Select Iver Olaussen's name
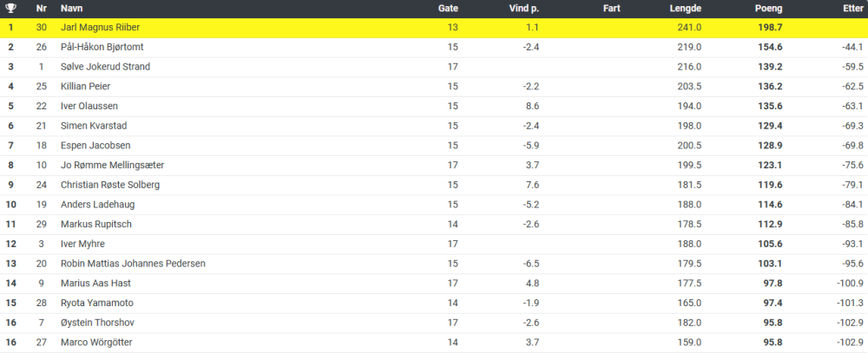This screenshot has height=353, width=868. point(89,106)
